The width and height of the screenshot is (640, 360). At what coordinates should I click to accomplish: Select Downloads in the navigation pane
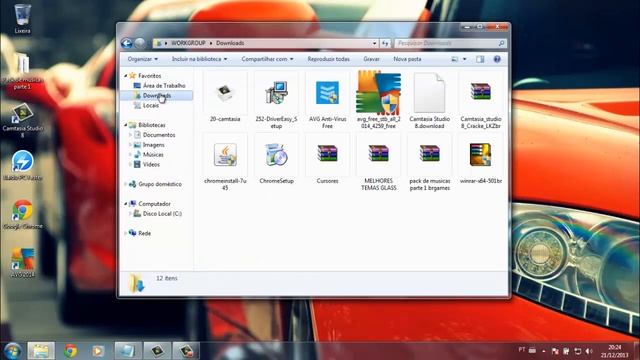[157, 96]
